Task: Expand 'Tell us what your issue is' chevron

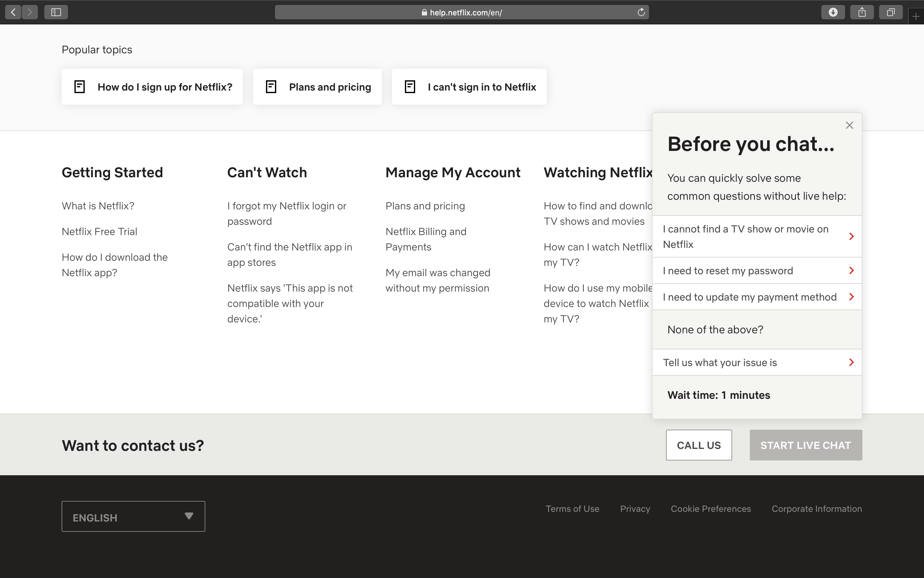Action: coord(851,363)
